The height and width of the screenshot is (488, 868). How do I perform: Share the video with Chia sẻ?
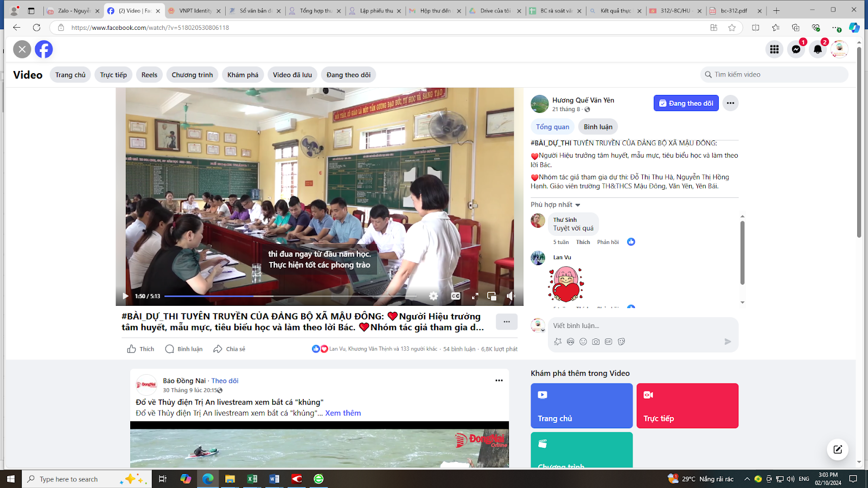coord(229,349)
